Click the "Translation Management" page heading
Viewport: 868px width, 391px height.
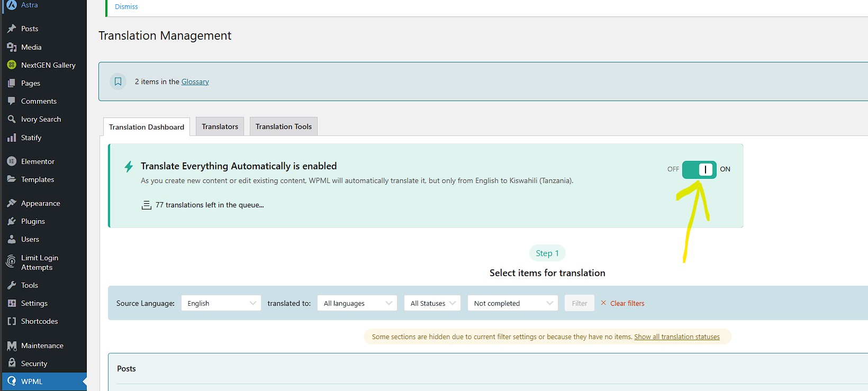(x=165, y=35)
